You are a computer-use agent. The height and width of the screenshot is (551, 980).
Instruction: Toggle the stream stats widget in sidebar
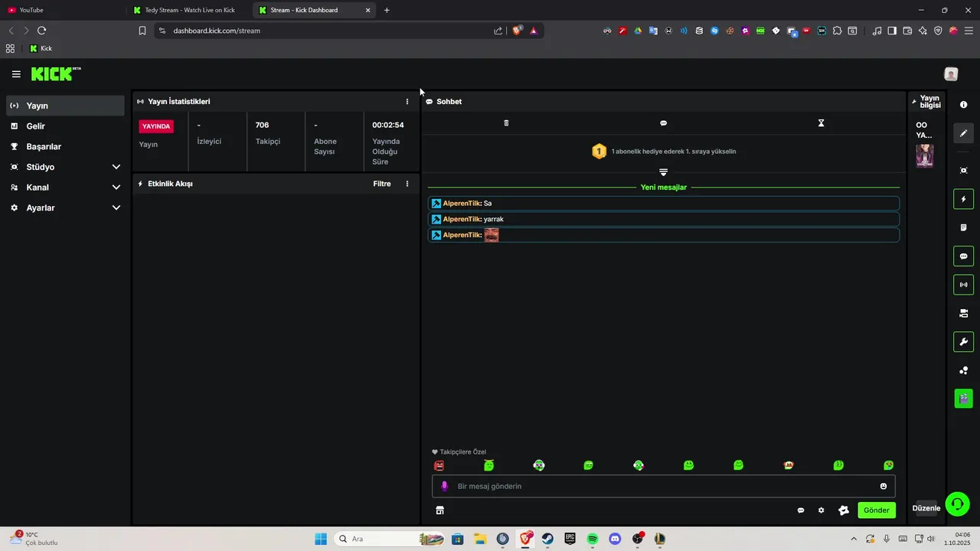point(963,285)
